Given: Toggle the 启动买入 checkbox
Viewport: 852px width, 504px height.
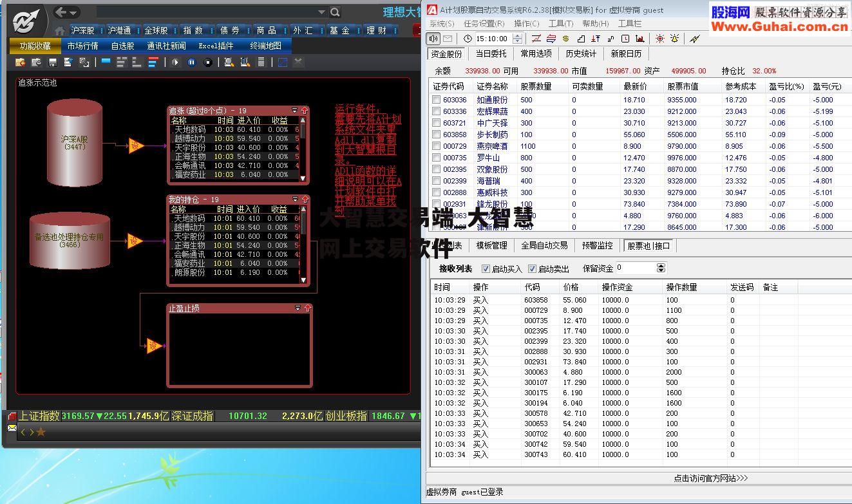Looking at the screenshot, I should [x=486, y=268].
